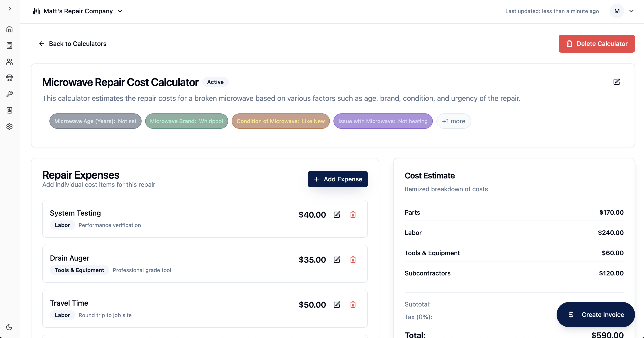
Task: Delete the System Testing expense
Action: [x=353, y=214]
